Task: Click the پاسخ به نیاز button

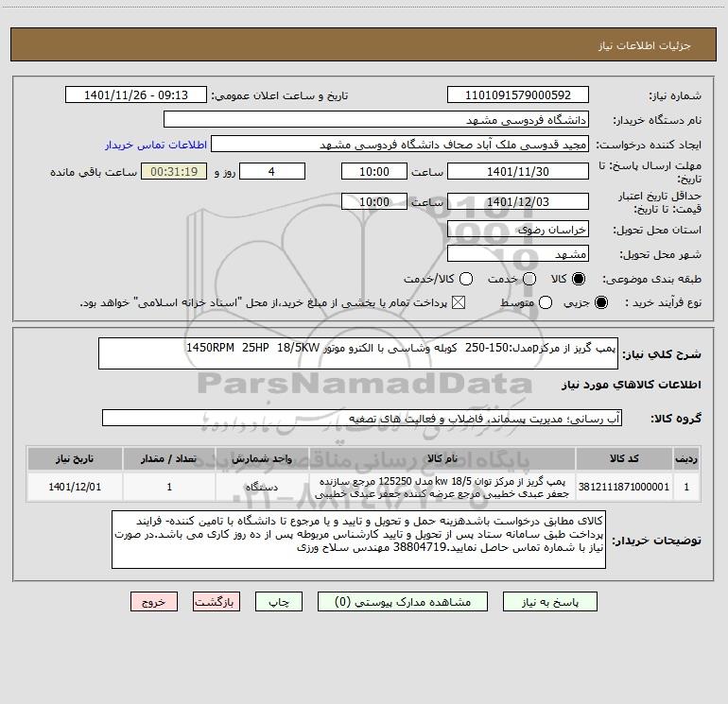Action: [x=550, y=602]
